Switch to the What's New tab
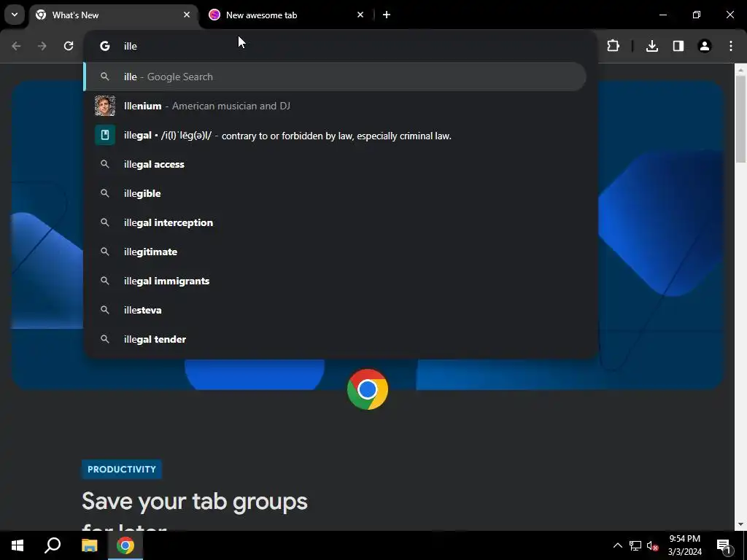The height and width of the screenshot is (560, 747). tap(115, 15)
